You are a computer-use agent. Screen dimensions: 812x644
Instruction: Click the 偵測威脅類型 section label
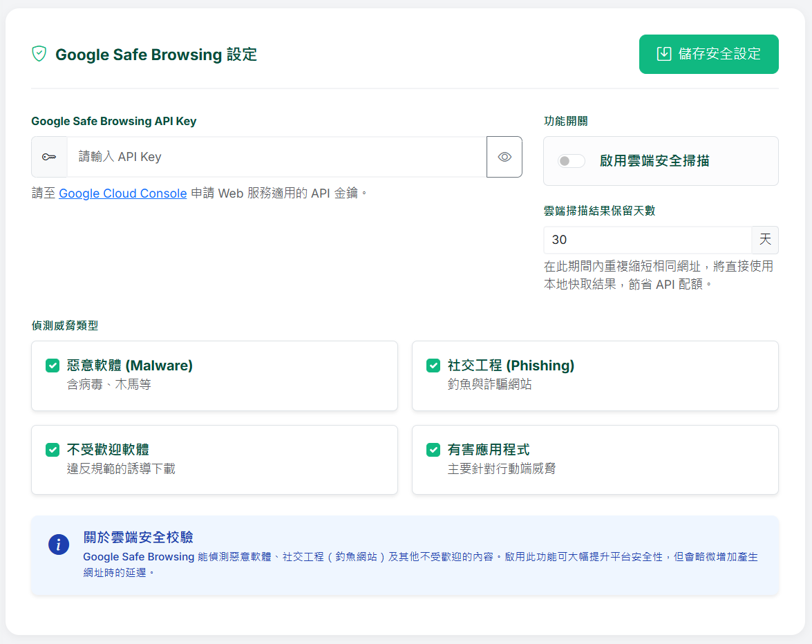[x=65, y=325]
